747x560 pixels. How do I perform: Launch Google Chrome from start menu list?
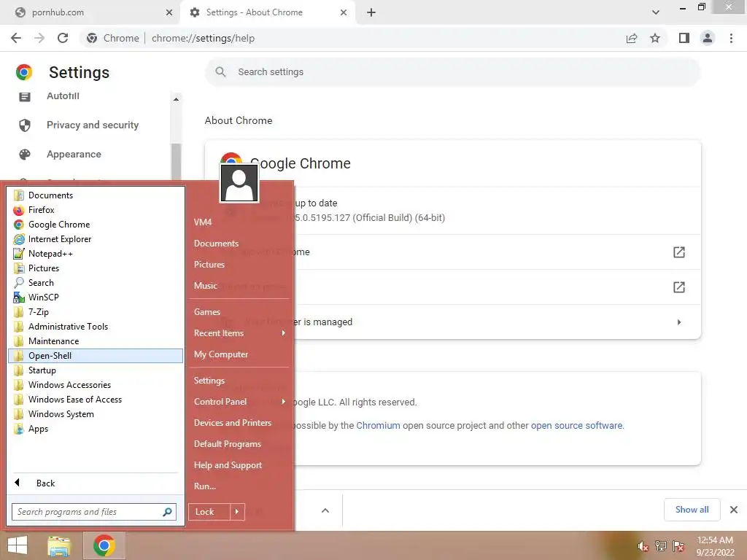[x=96, y=225]
